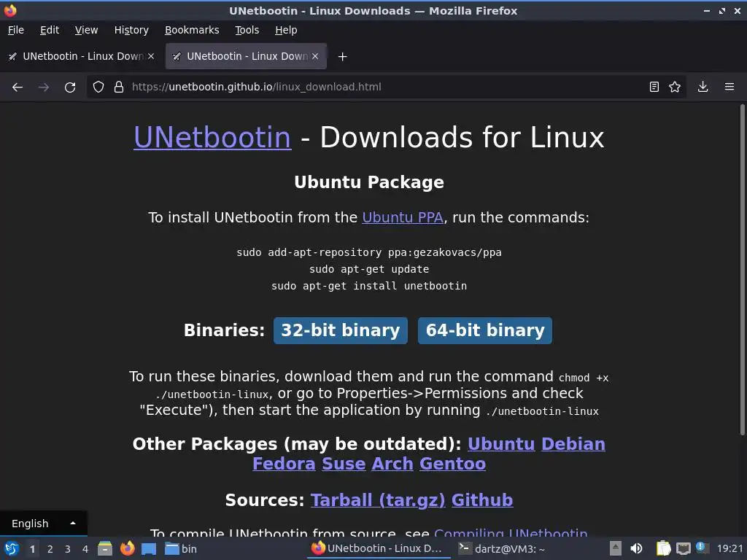
Task: Open the History menu
Action: 131,30
